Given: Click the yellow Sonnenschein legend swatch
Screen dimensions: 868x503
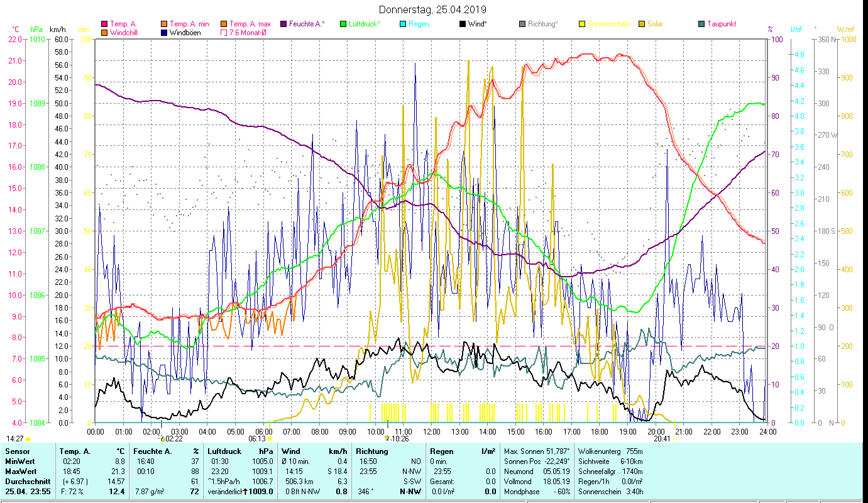Looking at the screenshot, I should tap(582, 24).
